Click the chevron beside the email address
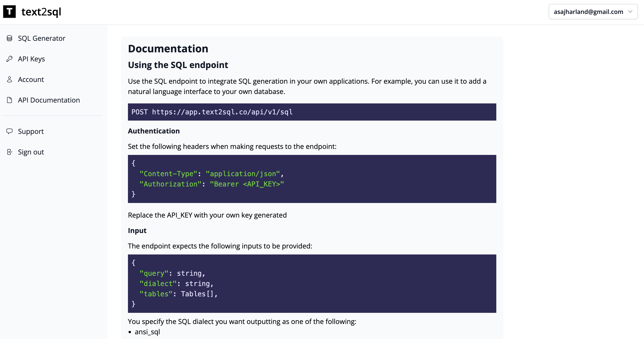 (x=630, y=12)
